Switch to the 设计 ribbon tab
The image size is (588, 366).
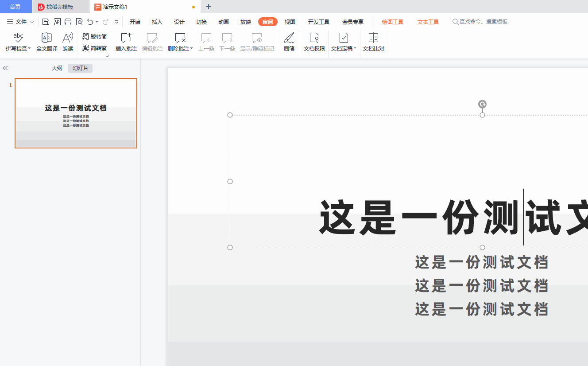(x=179, y=22)
